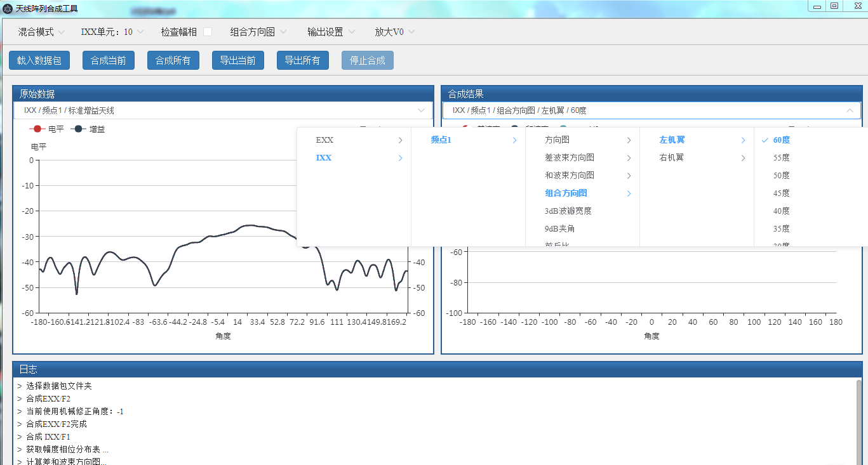868x465 pixels.
Task: Click the 导出所有 button
Action: pos(303,60)
